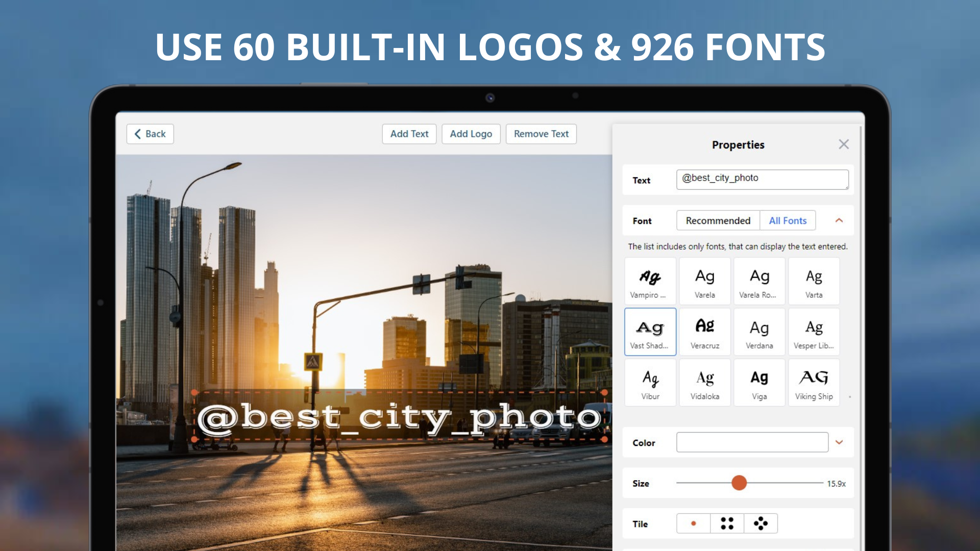
Task: Go back using the Back button
Action: pyautogui.click(x=150, y=134)
